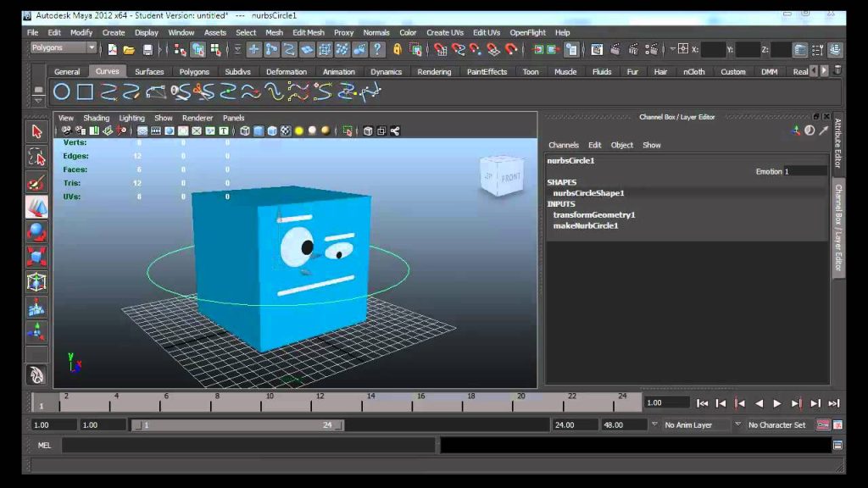Click the go to end of range button
Image resolution: width=868 pixels, height=488 pixels.
pyautogui.click(x=834, y=403)
